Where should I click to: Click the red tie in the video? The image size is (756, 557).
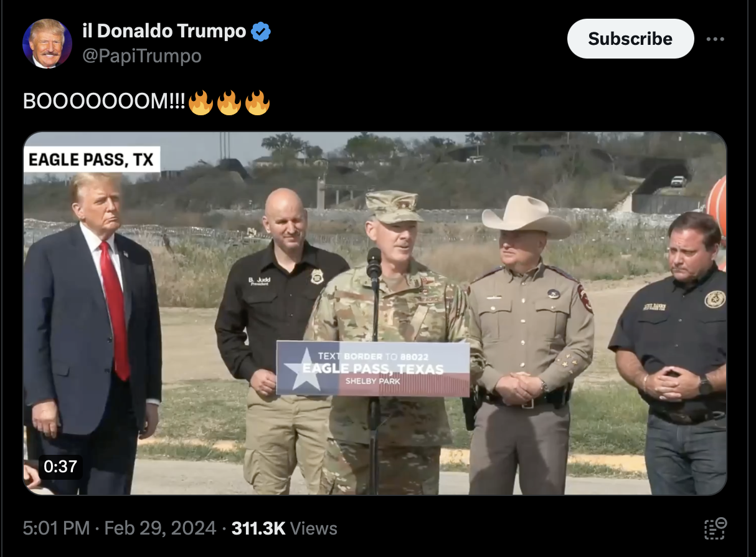coord(116,309)
